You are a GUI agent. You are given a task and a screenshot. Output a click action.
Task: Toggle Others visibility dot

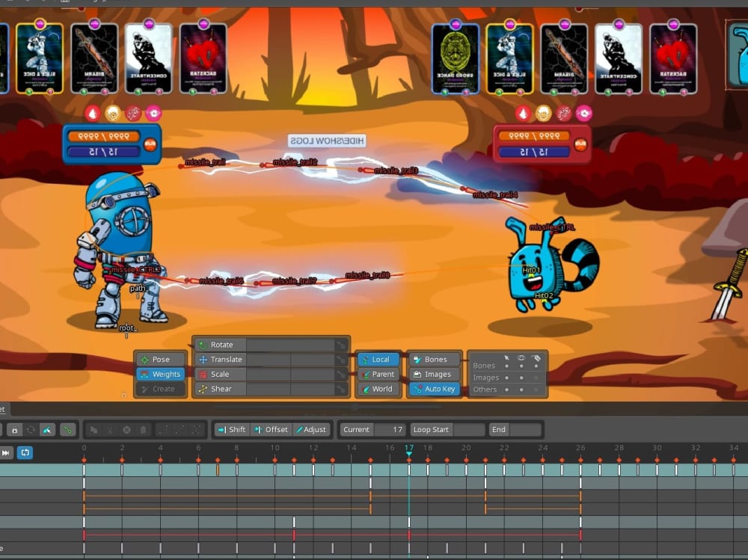click(x=521, y=390)
